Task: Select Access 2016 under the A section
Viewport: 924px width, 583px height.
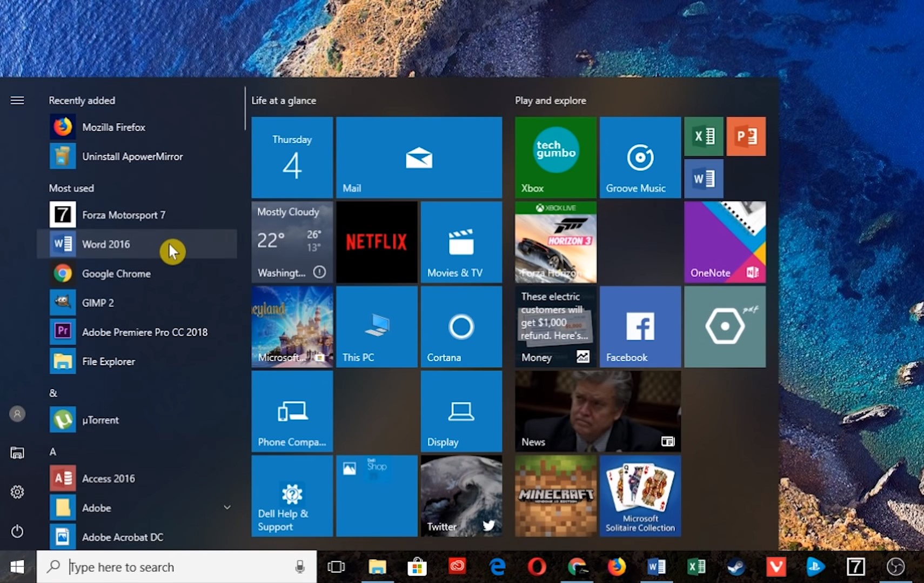Action: (x=108, y=478)
